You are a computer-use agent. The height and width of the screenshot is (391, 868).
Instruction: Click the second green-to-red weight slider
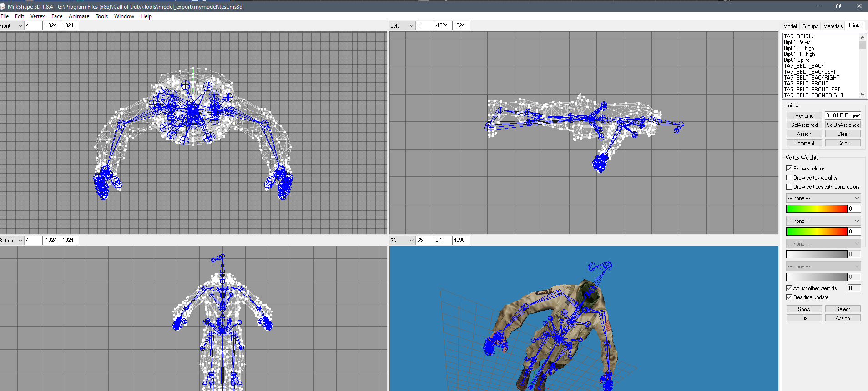click(817, 231)
